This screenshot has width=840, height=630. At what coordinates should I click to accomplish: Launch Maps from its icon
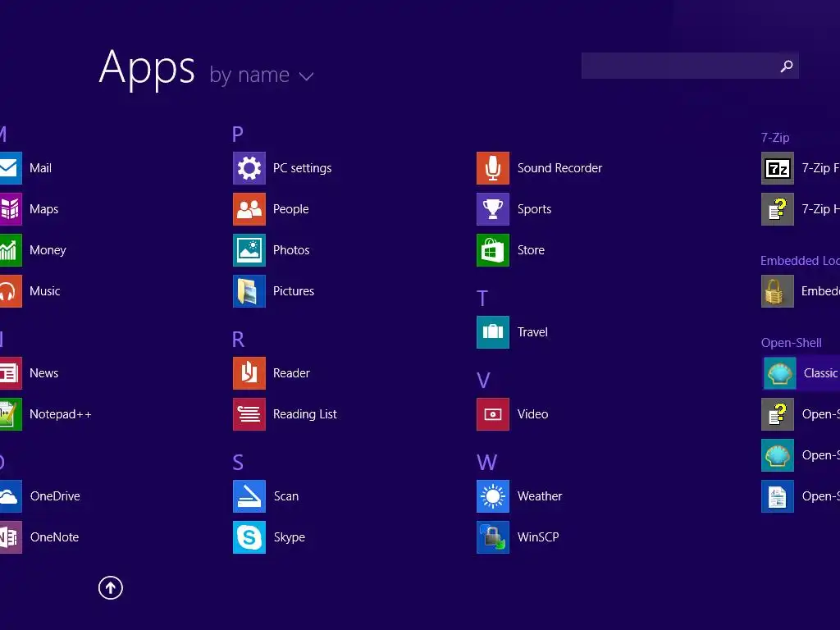click(x=11, y=209)
